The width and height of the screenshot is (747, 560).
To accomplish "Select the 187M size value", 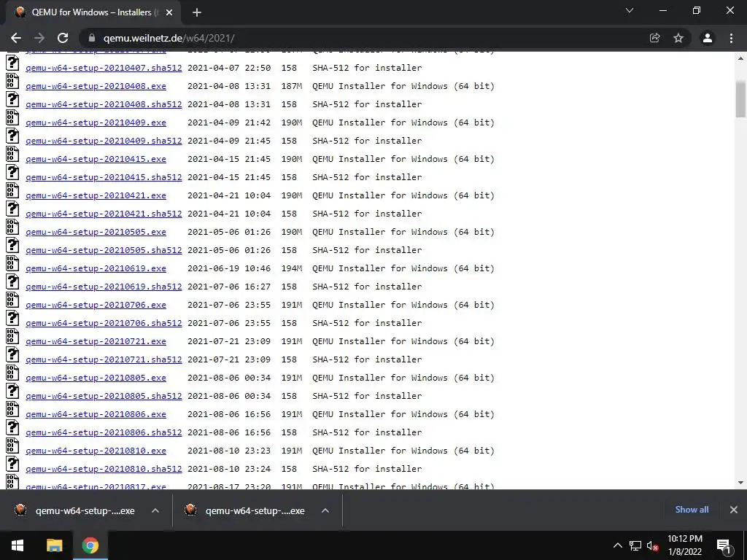I will point(292,86).
